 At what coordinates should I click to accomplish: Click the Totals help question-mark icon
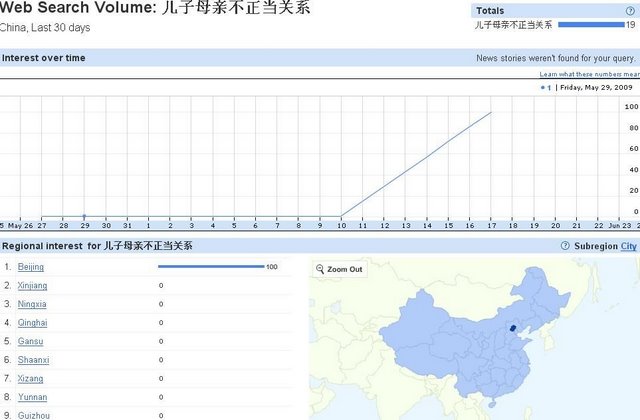[x=630, y=11]
